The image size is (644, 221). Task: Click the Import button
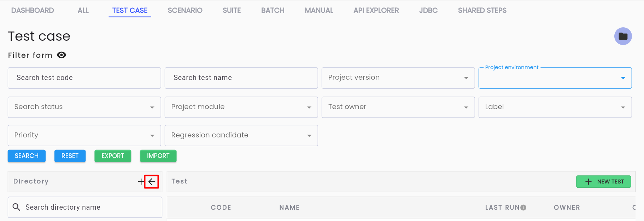[158, 156]
